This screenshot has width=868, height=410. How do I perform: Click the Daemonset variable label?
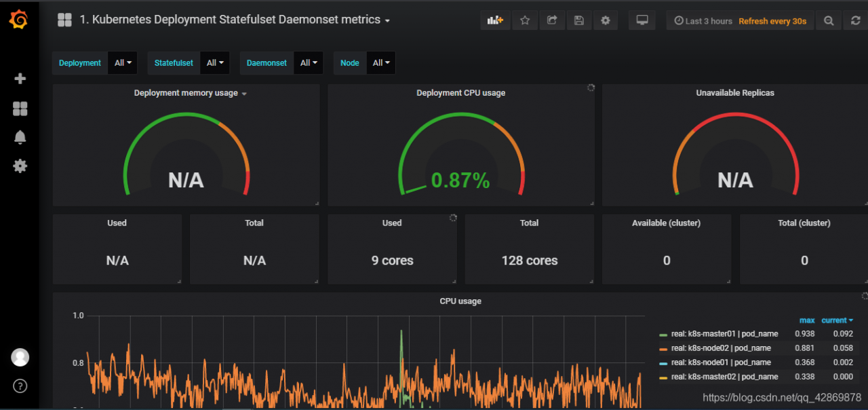[x=267, y=63]
